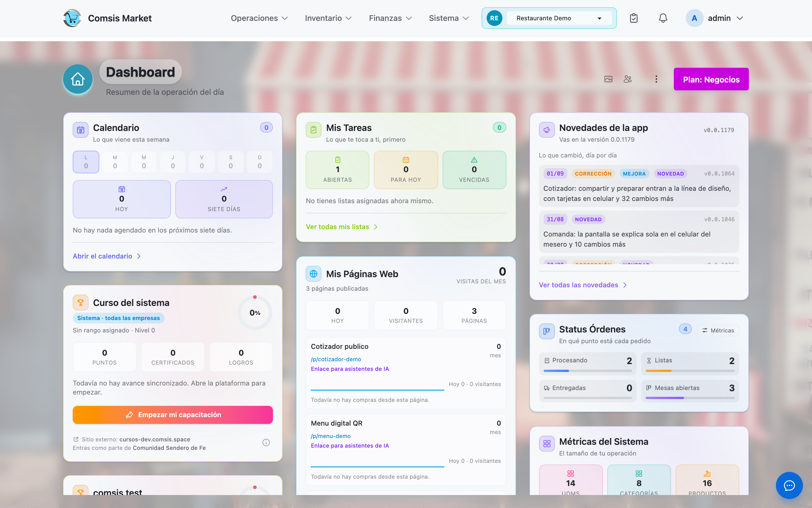The height and width of the screenshot is (508, 812).
Task: Open the three-dot dashboard options menu
Action: click(656, 79)
